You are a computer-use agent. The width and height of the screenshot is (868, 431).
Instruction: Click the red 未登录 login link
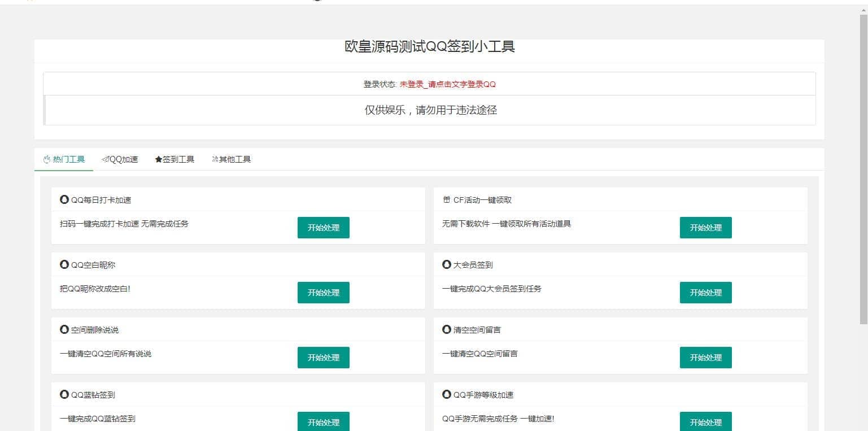(x=447, y=84)
